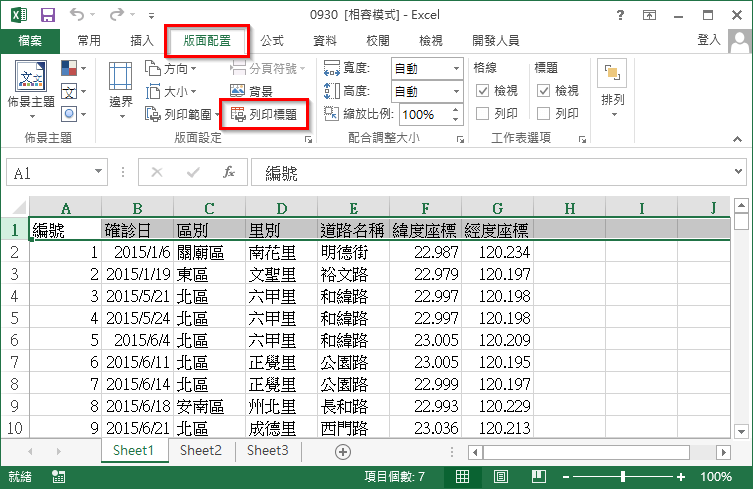This screenshot has width=753, height=489.
Task: Switch to the 檢視 ribbon tab
Action: point(431,41)
